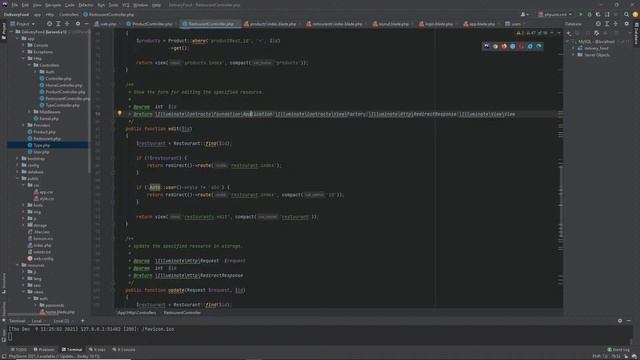Collapse the MySQL @localhost data source

[568, 42]
